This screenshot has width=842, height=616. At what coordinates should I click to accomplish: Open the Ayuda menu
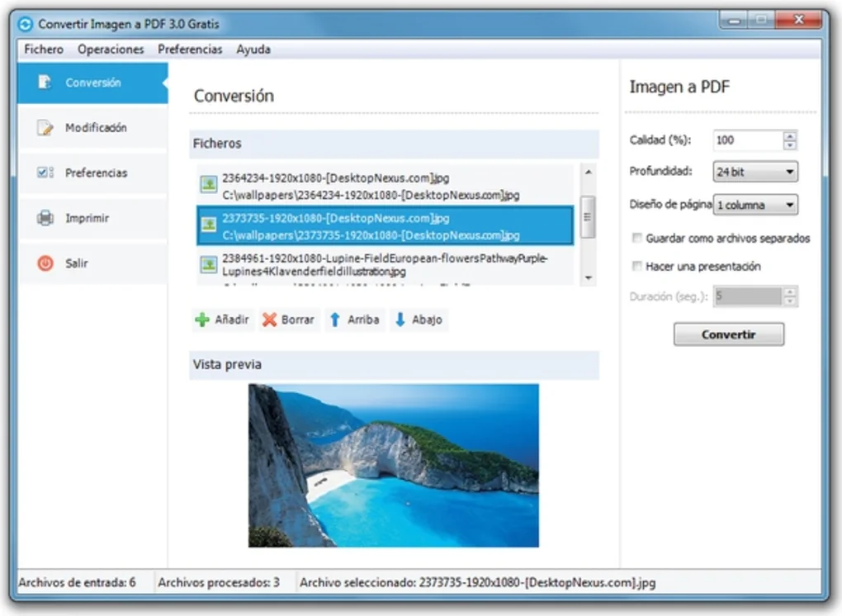point(253,50)
